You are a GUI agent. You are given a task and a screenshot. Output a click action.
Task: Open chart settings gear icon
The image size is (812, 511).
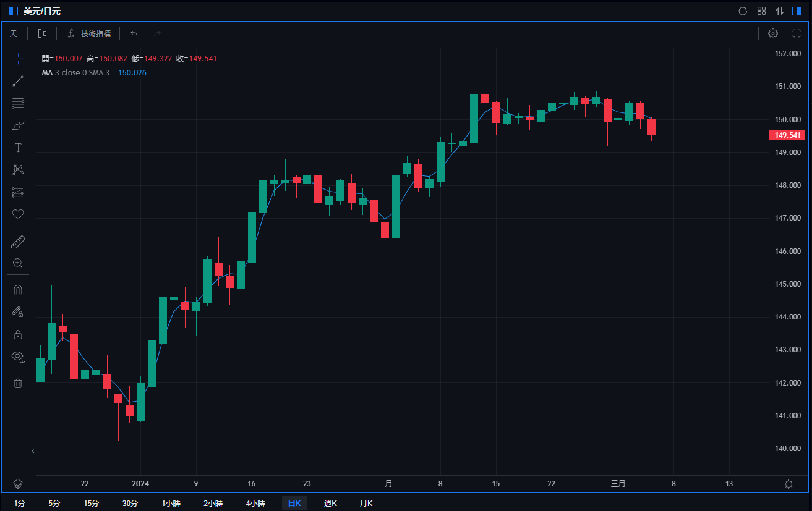point(773,33)
